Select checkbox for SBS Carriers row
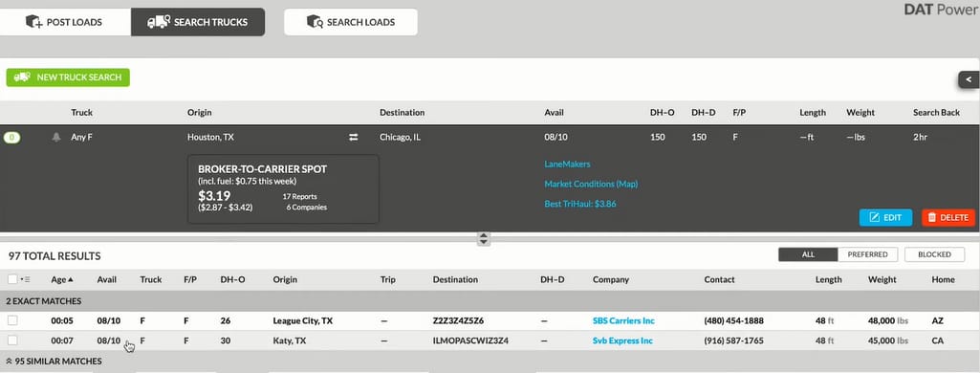The height and width of the screenshot is (373, 980). pyautogui.click(x=12, y=320)
